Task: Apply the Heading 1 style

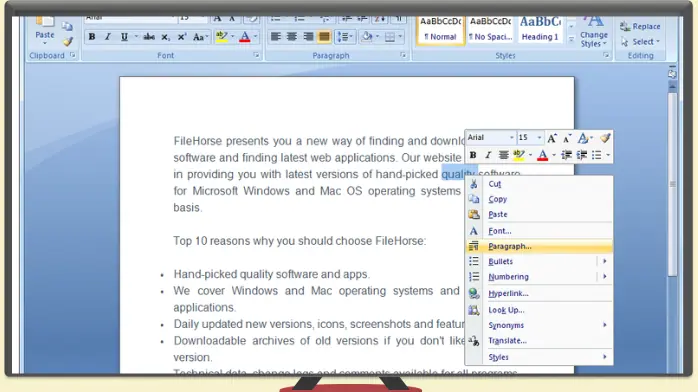Action: (x=540, y=29)
